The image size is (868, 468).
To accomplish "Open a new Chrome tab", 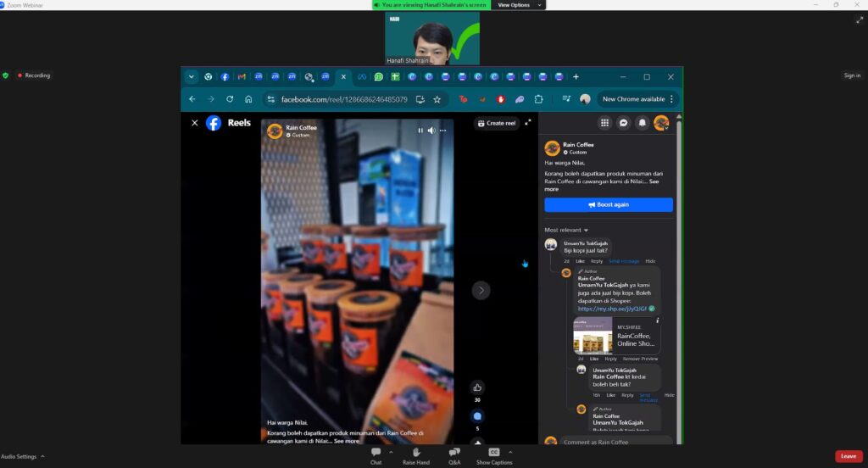I will pos(576,76).
